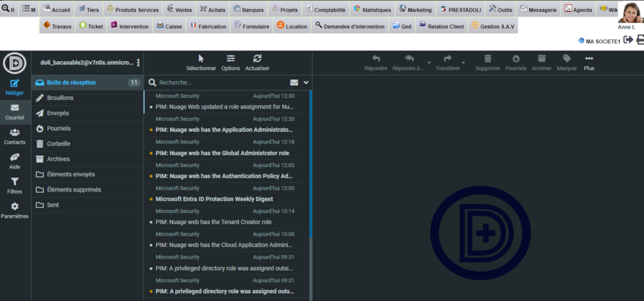Toggle dot on Tenant Creator role email
644x301 pixels.
pos(150,222)
